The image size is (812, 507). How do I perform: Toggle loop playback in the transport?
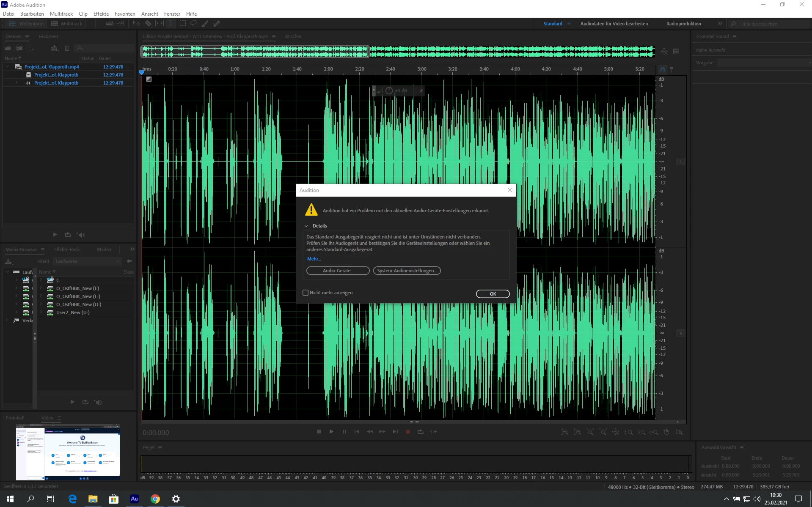pyautogui.click(x=421, y=432)
